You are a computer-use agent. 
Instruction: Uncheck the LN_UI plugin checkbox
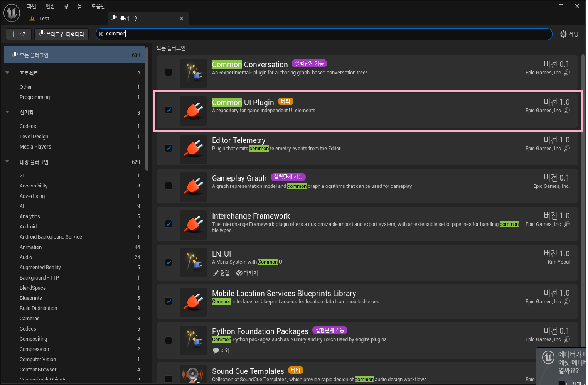168,263
